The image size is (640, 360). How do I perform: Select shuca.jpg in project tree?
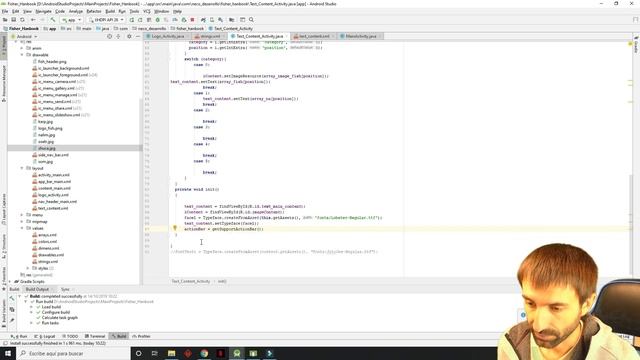47,148
